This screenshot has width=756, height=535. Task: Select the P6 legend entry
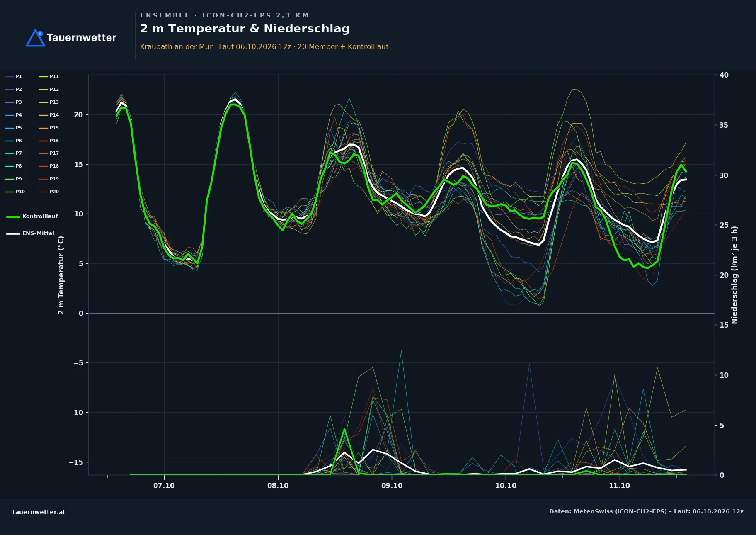click(14, 141)
